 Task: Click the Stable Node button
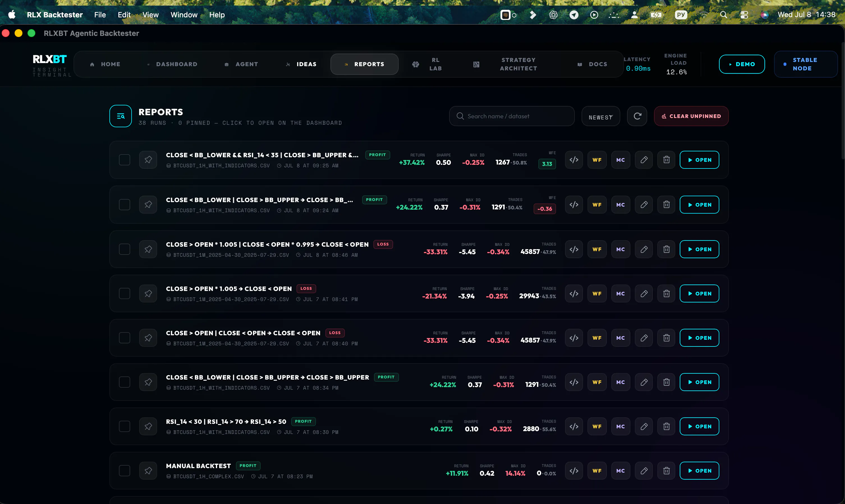pos(805,64)
